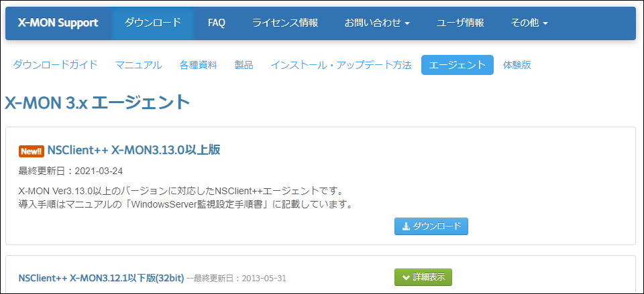This screenshot has height=294, width=644.
Task: Expand the その他 dropdown menu
Action: [x=529, y=23]
